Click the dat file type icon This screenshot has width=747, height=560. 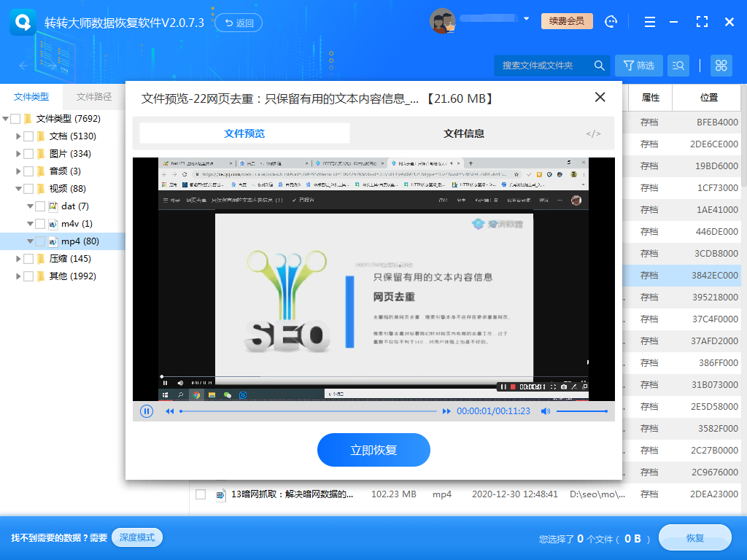point(53,206)
